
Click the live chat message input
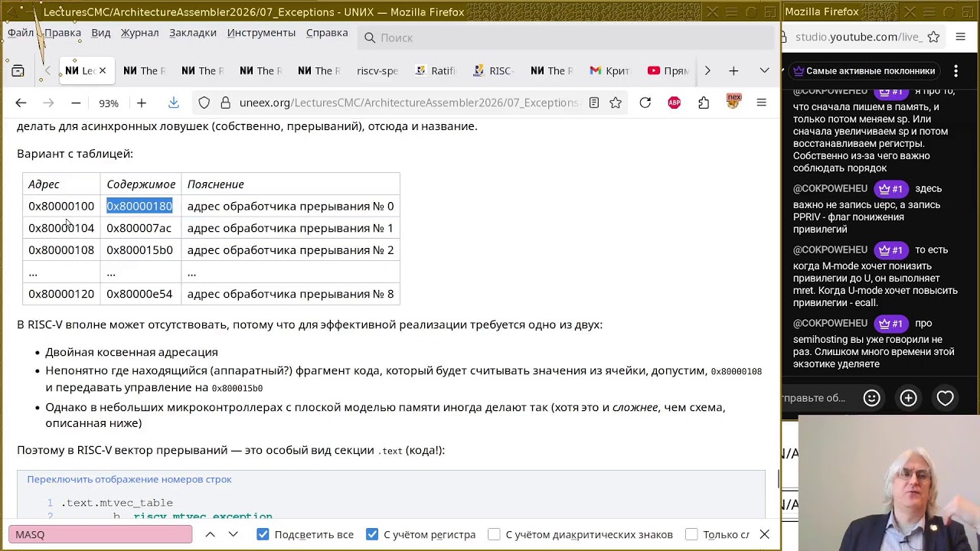[815, 398]
